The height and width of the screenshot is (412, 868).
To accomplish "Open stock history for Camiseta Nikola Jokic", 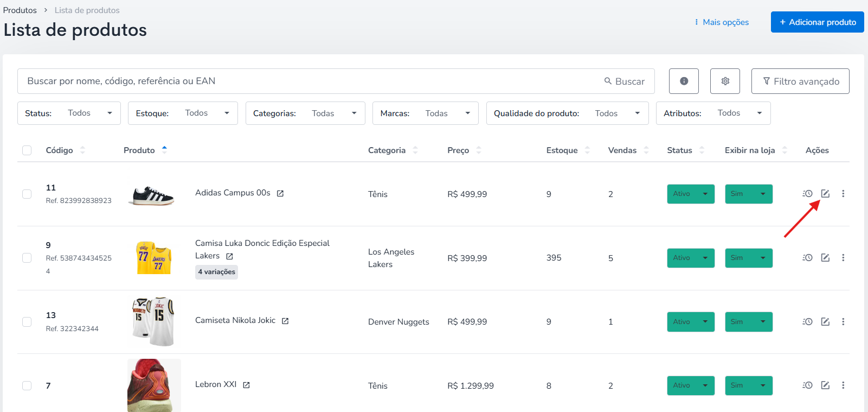I will [x=807, y=322].
